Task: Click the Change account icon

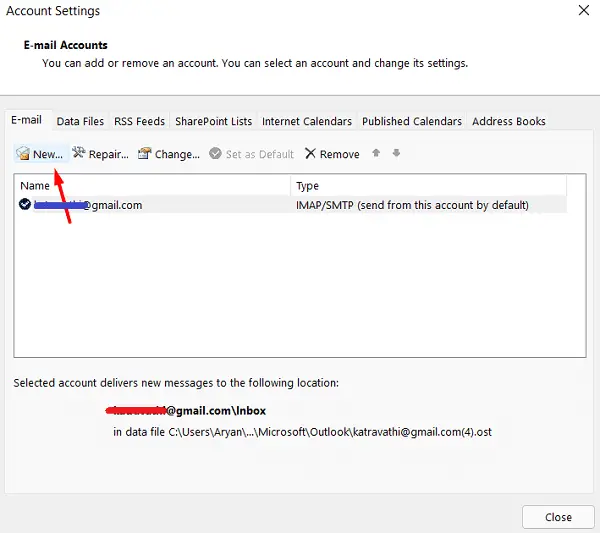Action: point(144,154)
